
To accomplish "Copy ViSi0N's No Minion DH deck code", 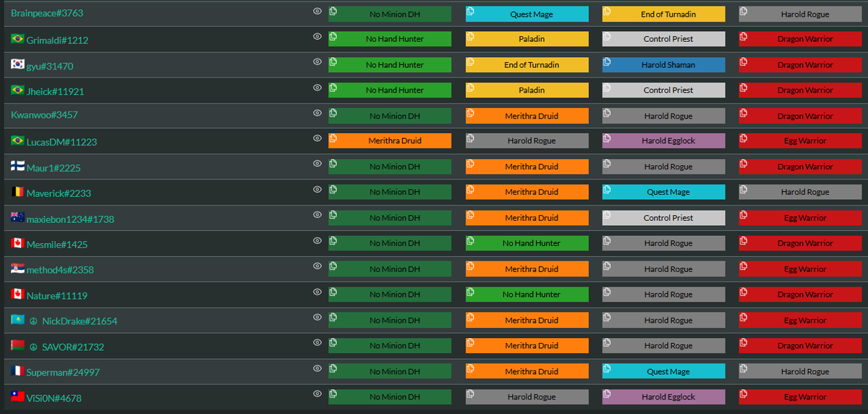I will pos(333,394).
